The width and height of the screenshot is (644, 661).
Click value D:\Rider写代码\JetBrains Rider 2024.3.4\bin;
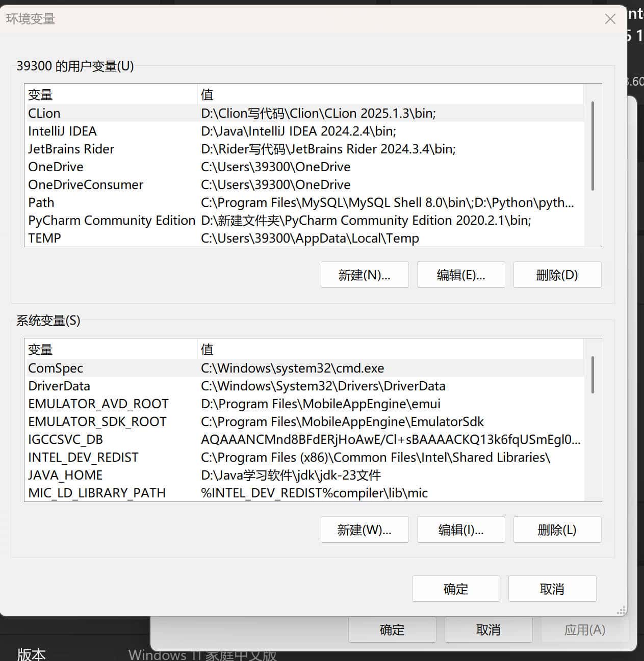328,149
